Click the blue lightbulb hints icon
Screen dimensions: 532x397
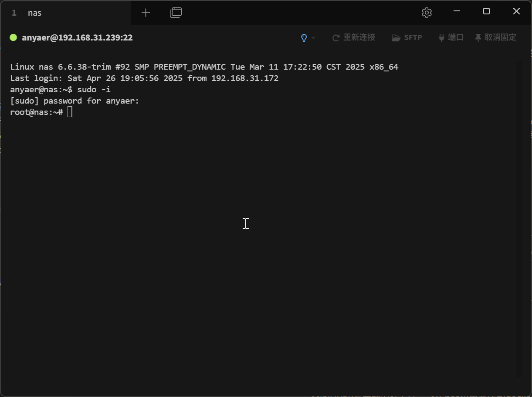304,38
